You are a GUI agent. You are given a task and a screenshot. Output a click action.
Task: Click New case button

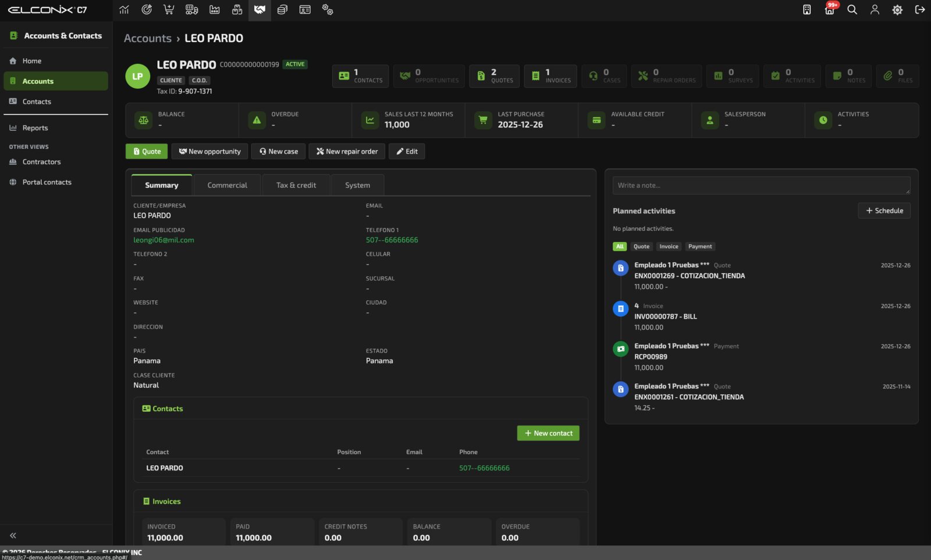[279, 152]
